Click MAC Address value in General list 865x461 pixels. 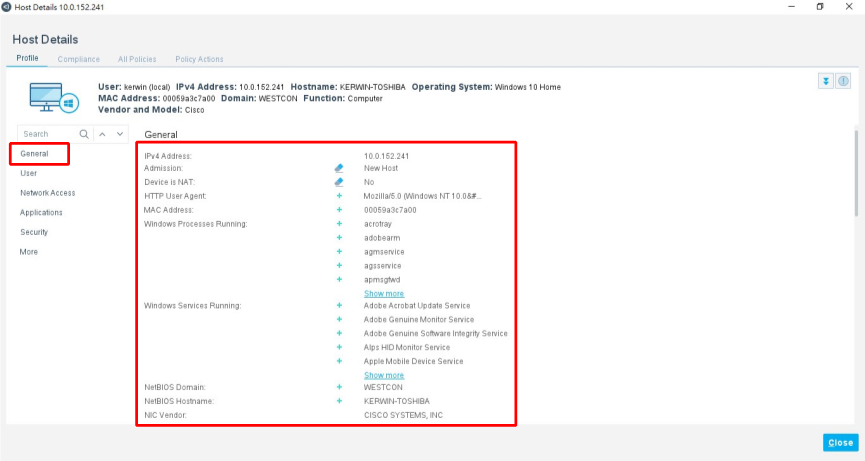390,210
